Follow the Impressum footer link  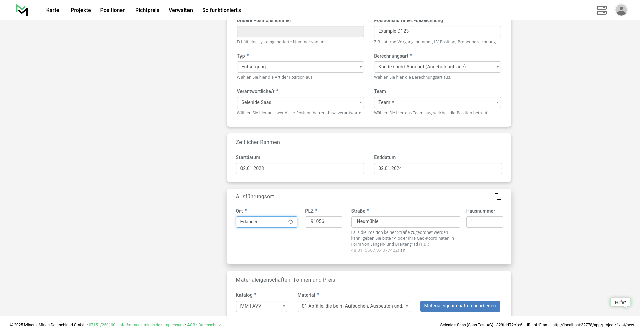click(173, 325)
